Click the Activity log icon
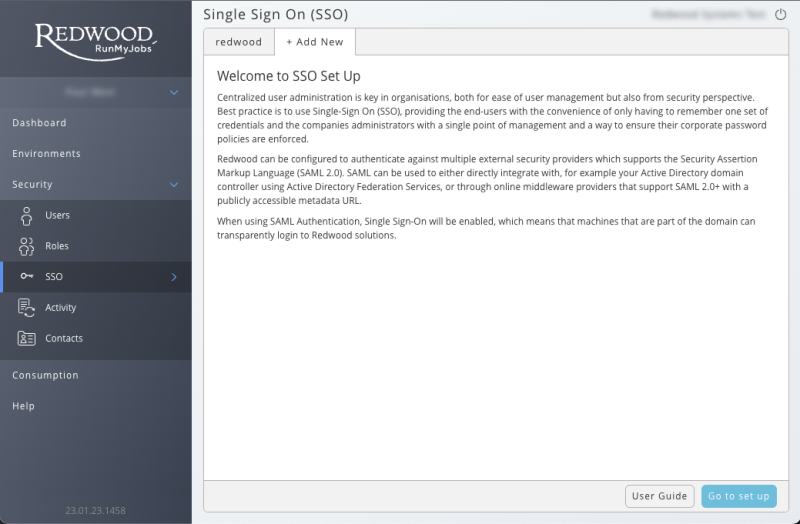 click(x=27, y=308)
